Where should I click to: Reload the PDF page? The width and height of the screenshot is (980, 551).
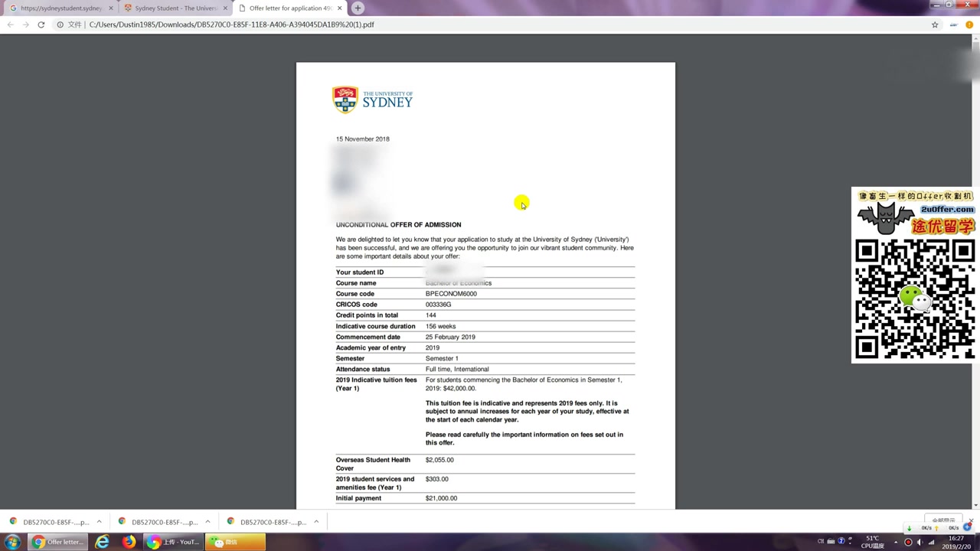pyautogui.click(x=41, y=24)
